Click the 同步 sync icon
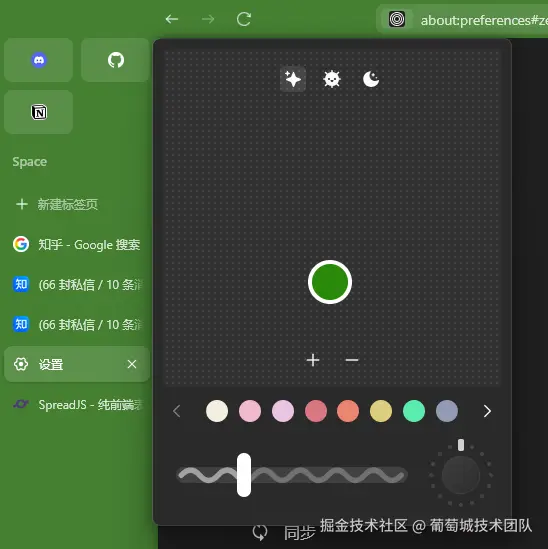 coord(260,533)
